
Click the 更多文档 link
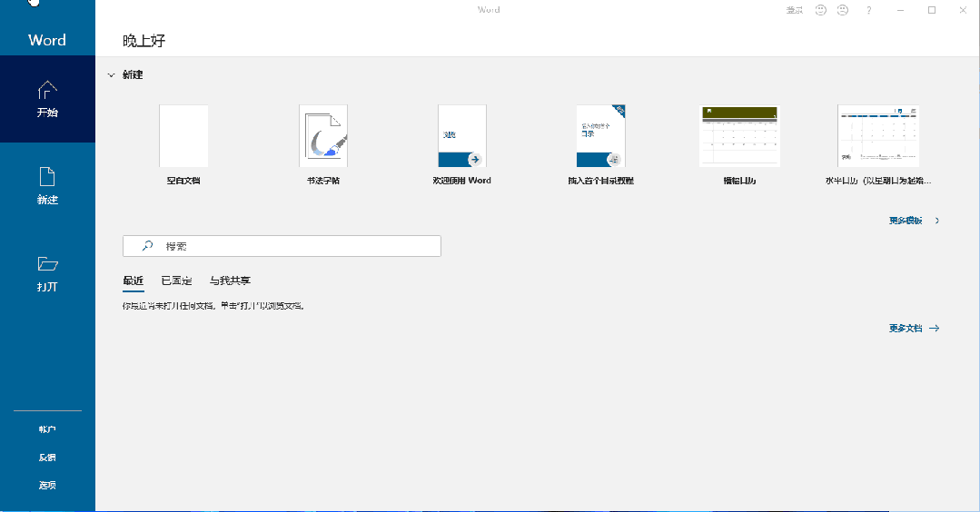point(906,329)
